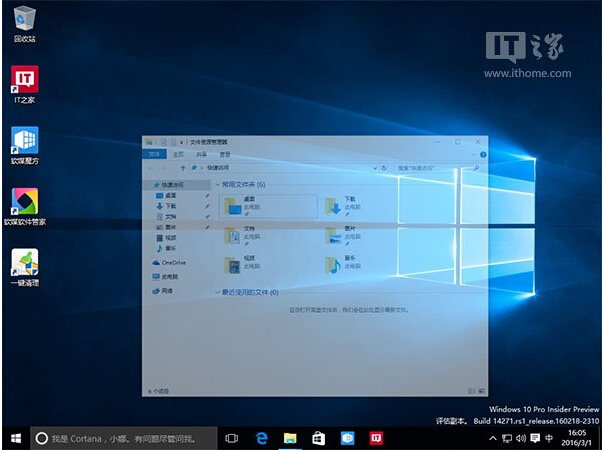Open the 回收站 (Recycle Bin) desktop icon
Viewport: 604px width, 452px height.
24,20
